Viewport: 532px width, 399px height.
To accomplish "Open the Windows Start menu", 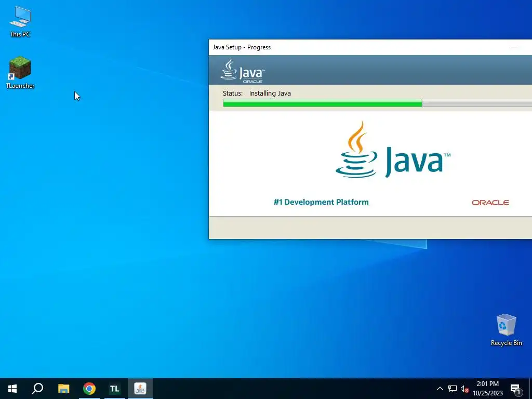I will coord(12,389).
